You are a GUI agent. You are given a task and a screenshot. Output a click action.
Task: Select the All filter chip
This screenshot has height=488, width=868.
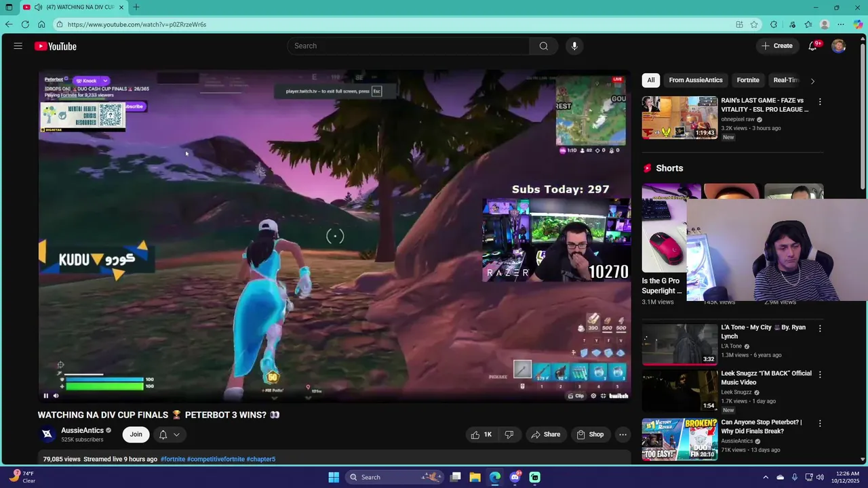651,80
